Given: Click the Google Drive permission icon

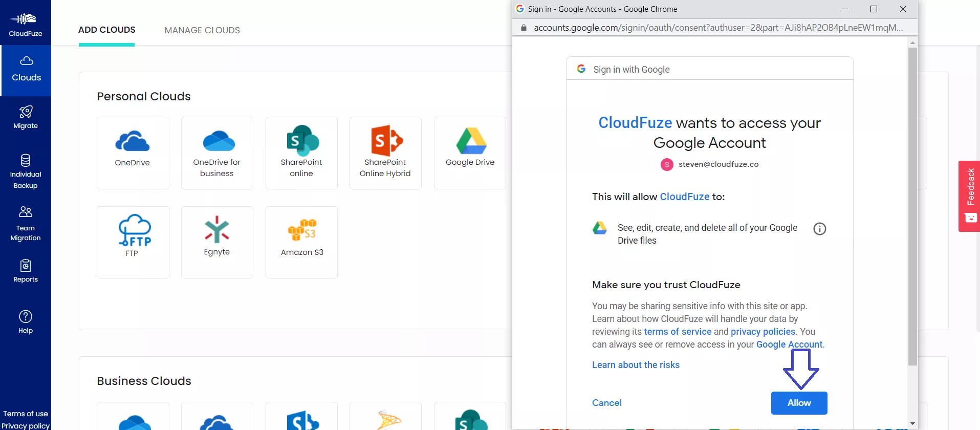Looking at the screenshot, I should [x=600, y=228].
